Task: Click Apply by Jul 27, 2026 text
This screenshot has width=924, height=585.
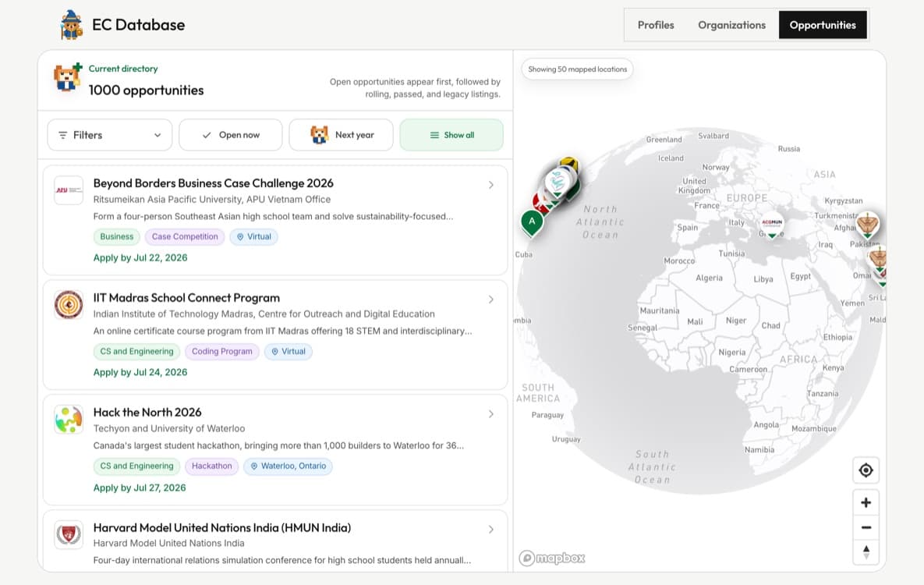Action: click(x=140, y=487)
